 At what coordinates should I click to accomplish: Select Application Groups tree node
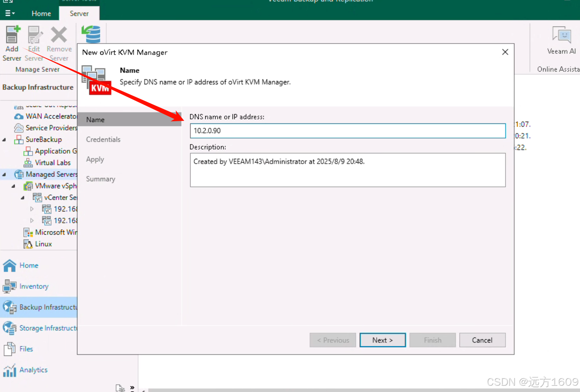(56, 151)
